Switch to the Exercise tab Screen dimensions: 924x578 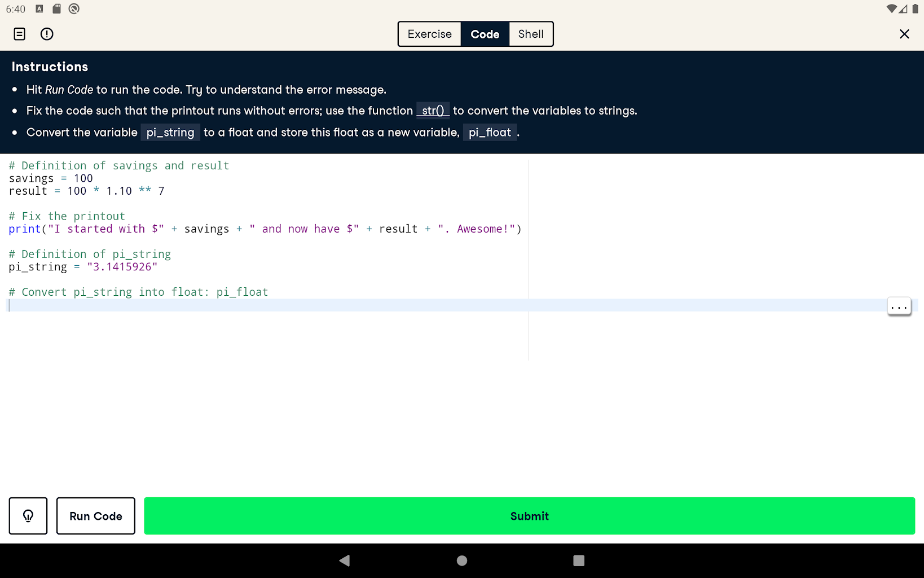[430, 34]
